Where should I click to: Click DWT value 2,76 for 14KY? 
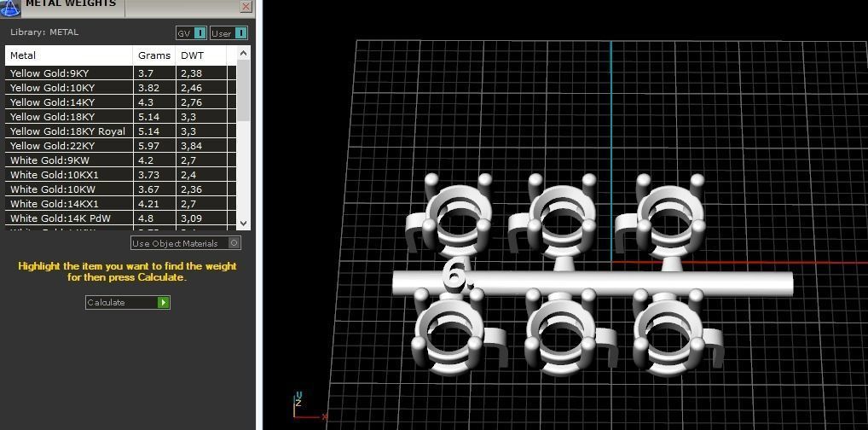tap(192, 102)
